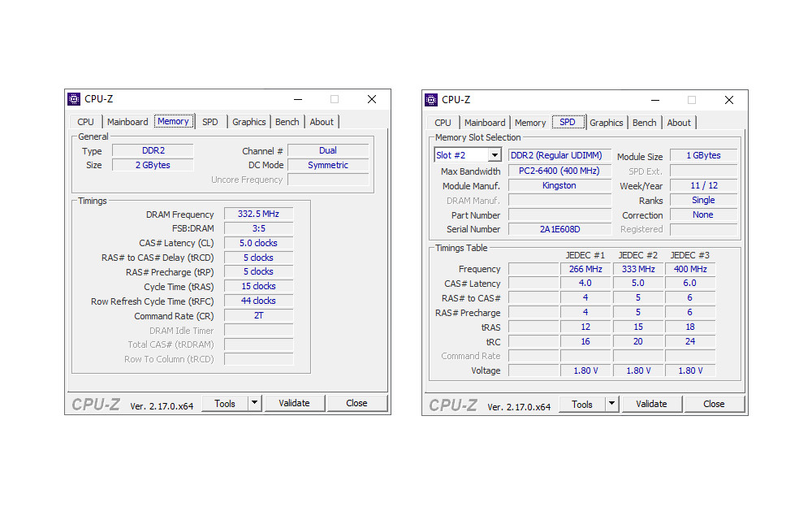
Task: Switch to the CPU tab in the left window
Action: [x=86, y=122]
